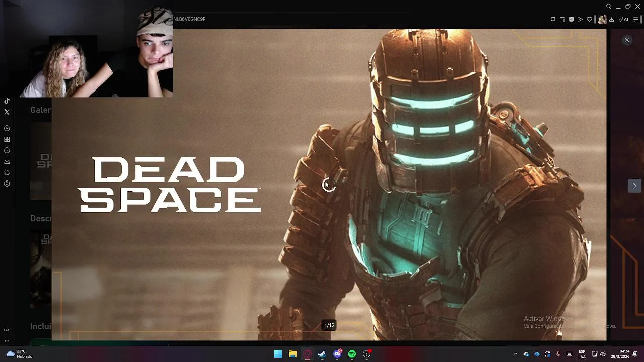Viewport: 644px width, 362px height.
Task: Pin the current page with pin icon
Action: click(x=553, y=20)
